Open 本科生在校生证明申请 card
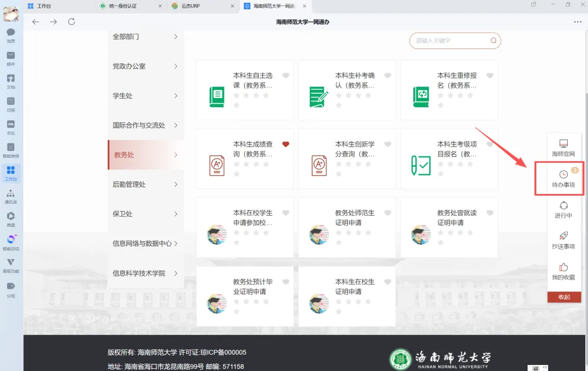 [x=347, y=296]
